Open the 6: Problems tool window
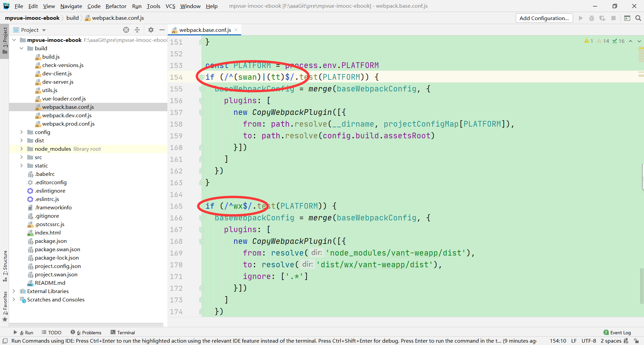 pyautogui.click(x=86, y=333)
